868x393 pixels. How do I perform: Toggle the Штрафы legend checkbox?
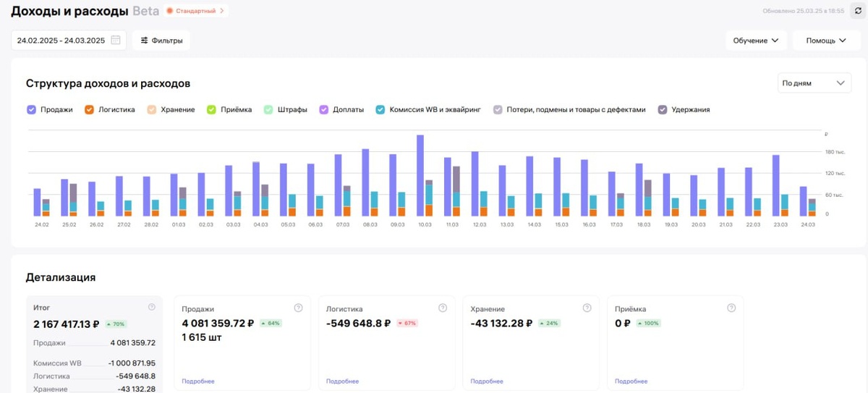click(268, 109)
